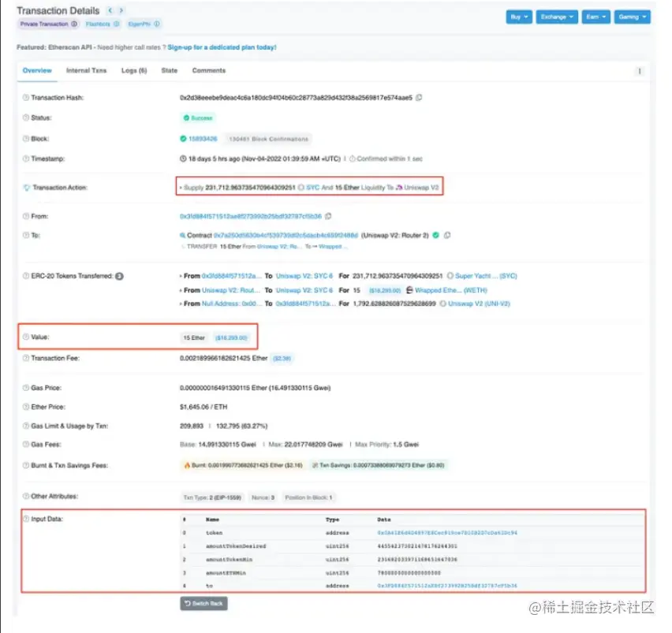Click the EigenPhi info icon

pyautogui.click(x=157, y=24)
